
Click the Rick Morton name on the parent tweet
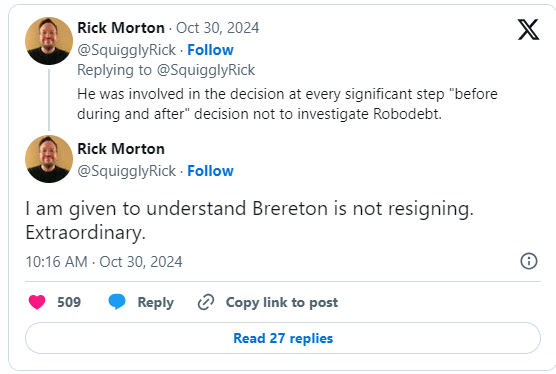coord(121,28)
